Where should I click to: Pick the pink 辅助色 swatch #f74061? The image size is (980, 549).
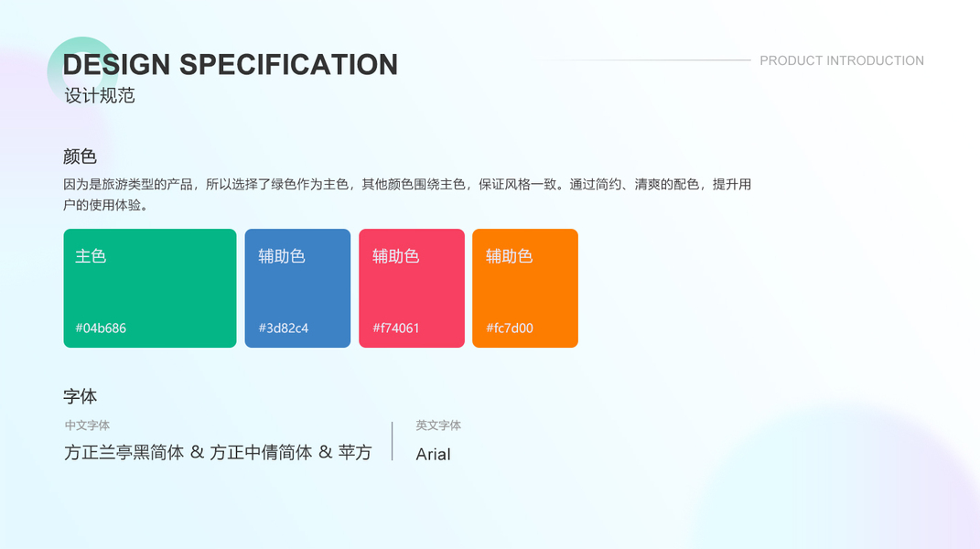[x=412, y=288]
